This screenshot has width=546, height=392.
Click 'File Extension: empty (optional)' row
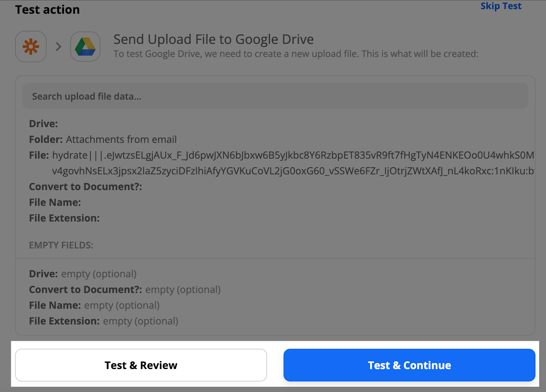click(x=104, y=321)
